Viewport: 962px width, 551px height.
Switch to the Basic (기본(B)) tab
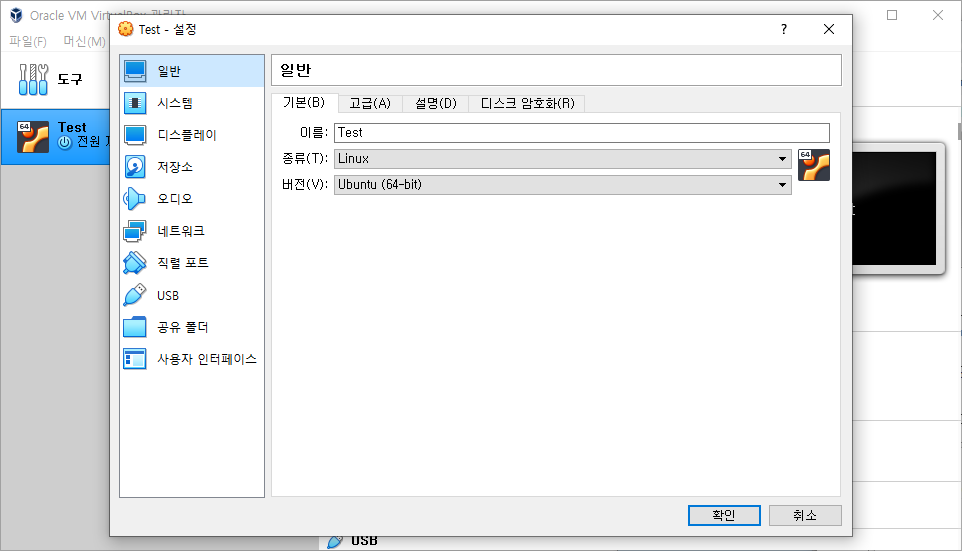coord(304,102)
